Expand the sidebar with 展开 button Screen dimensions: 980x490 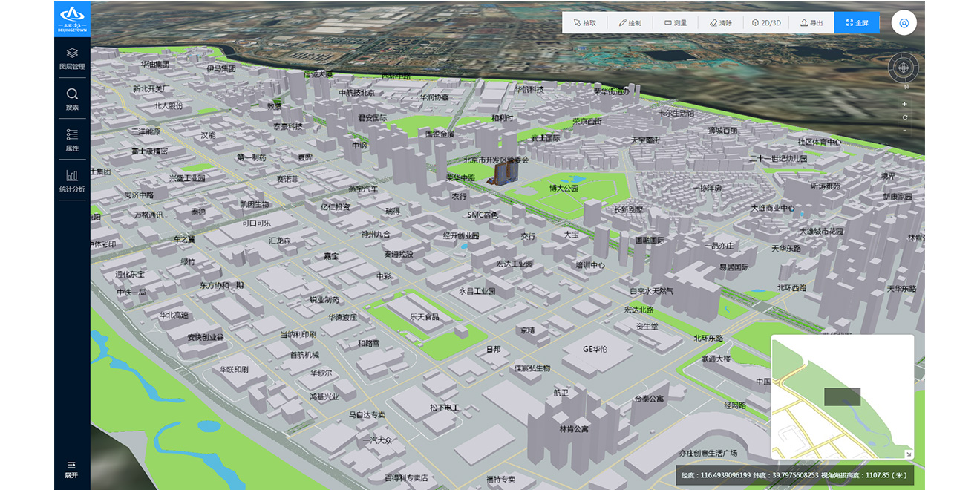(72, 468)
